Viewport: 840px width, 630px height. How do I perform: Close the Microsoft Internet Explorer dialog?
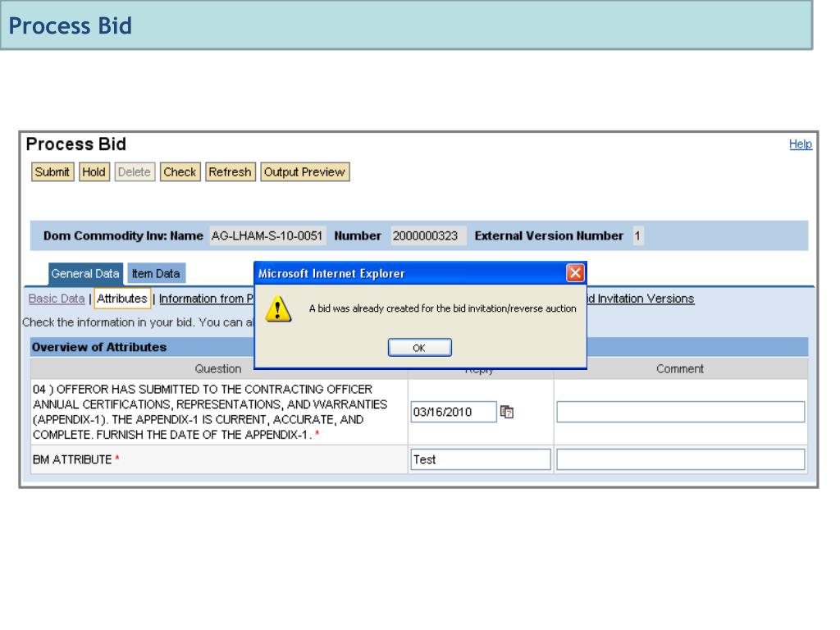(x=576, y=272)
